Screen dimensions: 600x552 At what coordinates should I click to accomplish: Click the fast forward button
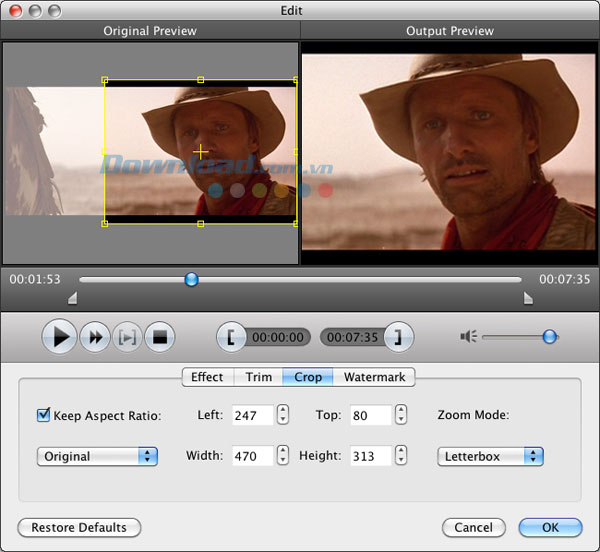[95, 337]
